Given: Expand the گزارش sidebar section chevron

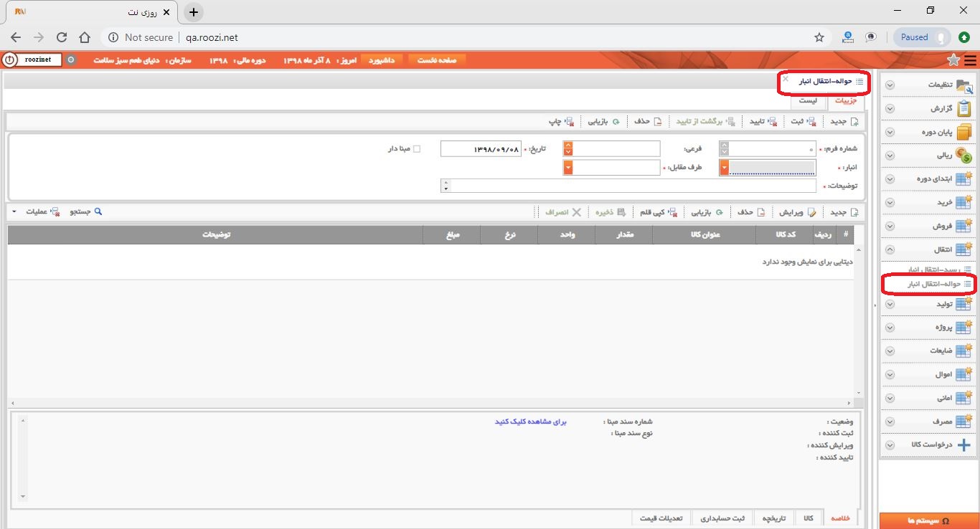Looking at the screenshot, I should pyautogui.click(x=890, y=109).
